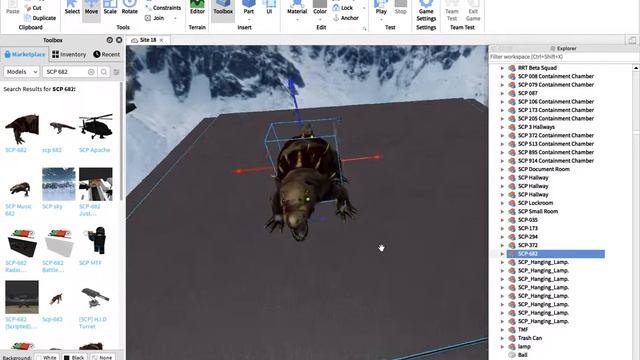
Task: Expand the Trash Can node
Action: [x=502, y=338]
